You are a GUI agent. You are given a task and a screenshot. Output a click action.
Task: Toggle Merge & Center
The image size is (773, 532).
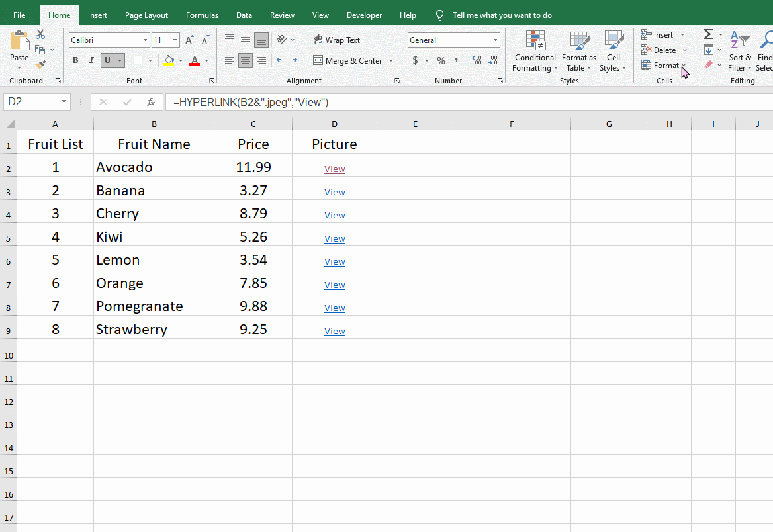(x=348, y=60)
